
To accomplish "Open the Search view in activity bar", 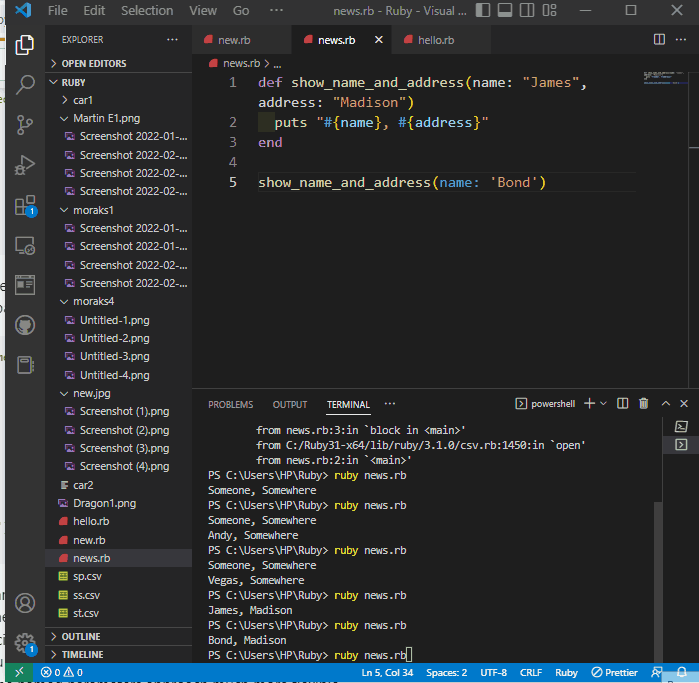I will tap(25, 84).
